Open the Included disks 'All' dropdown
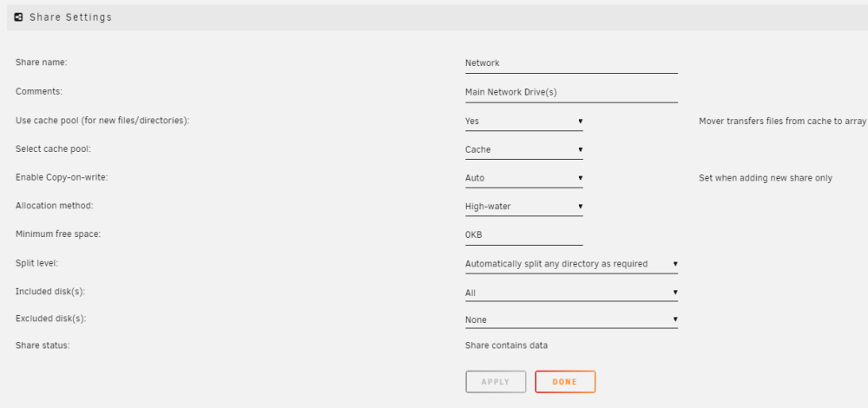Image resolution: width=868 pixels, height=408 pixels. click(x=571, y=293)
